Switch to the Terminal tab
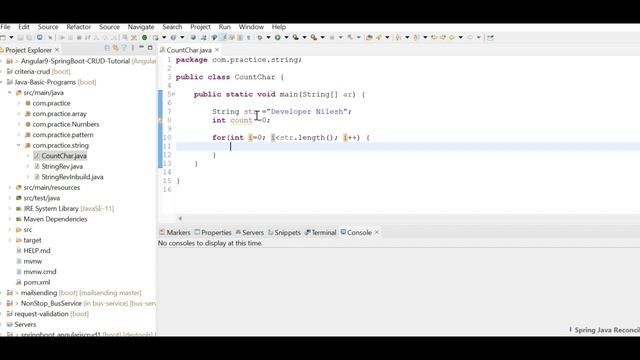 [320, 232]
